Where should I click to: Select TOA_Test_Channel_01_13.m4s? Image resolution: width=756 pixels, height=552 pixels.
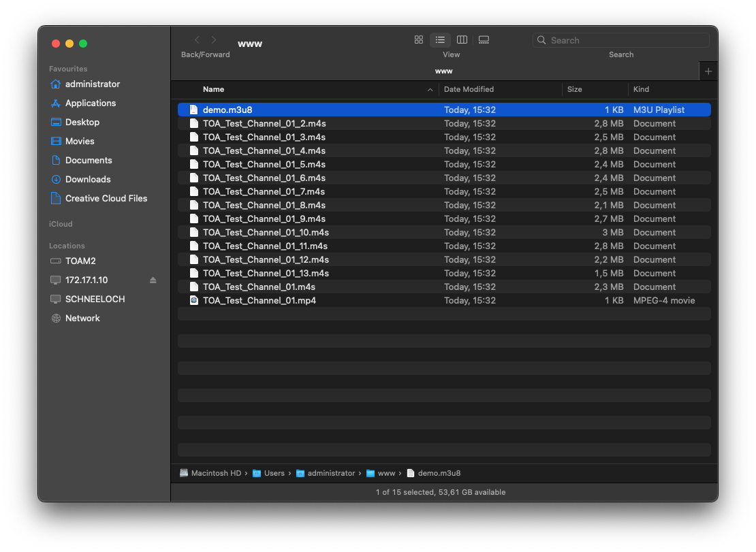[x=444, y=273]
